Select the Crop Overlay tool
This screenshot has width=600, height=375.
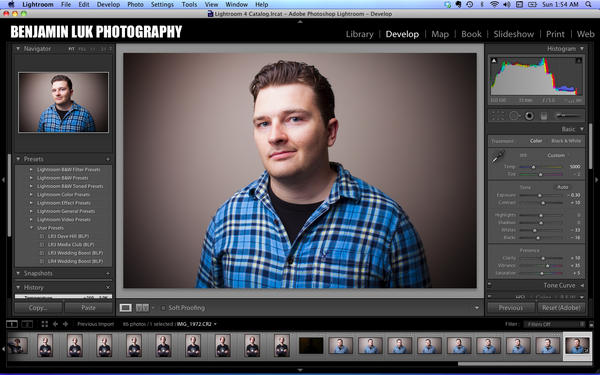[497, 116]
